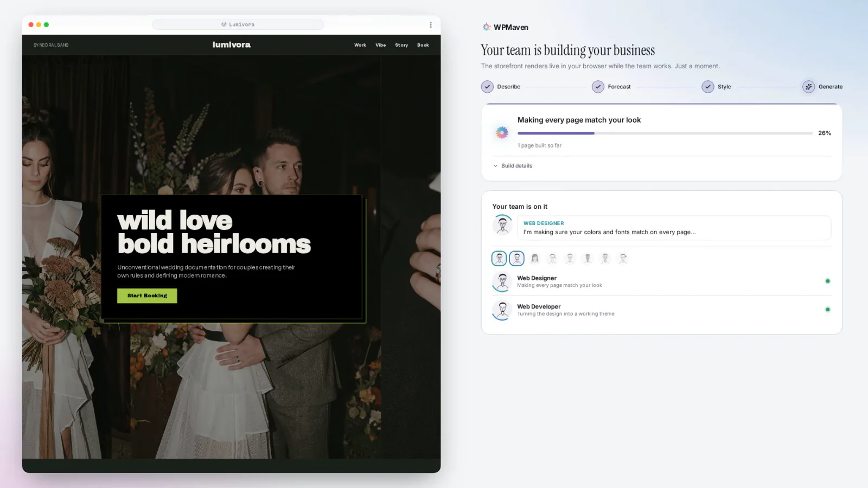Select the second highlighted avatar in the team strip
This screenshot has height=488, width=868.
coord(517,259)
